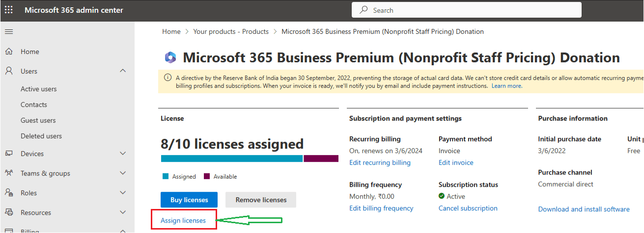Click the Cancel subscription link
Viewport: 644px width, 233px height.
pos(468,208)
